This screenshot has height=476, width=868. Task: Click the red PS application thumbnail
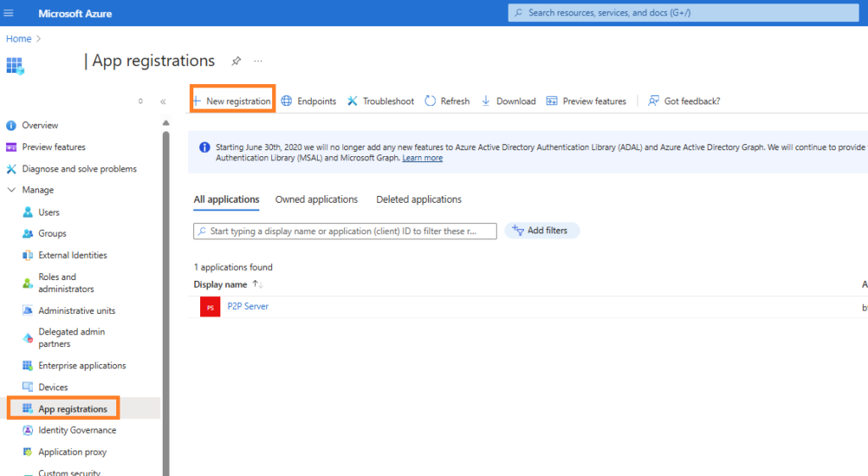point(210,307)
